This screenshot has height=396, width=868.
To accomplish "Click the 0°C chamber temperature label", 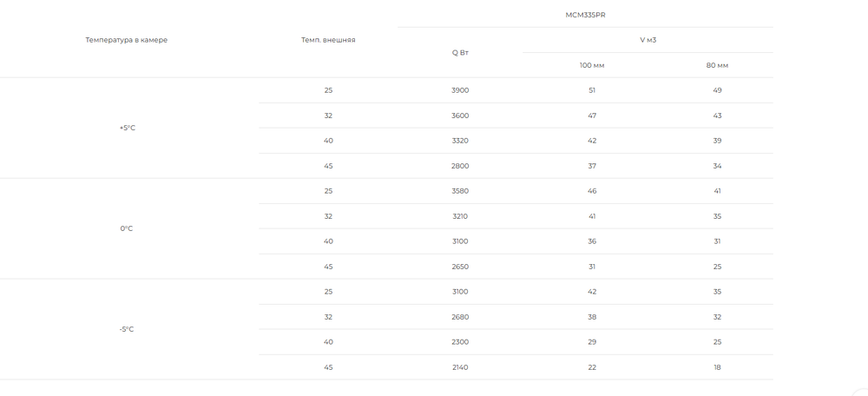I will point(126,228).
